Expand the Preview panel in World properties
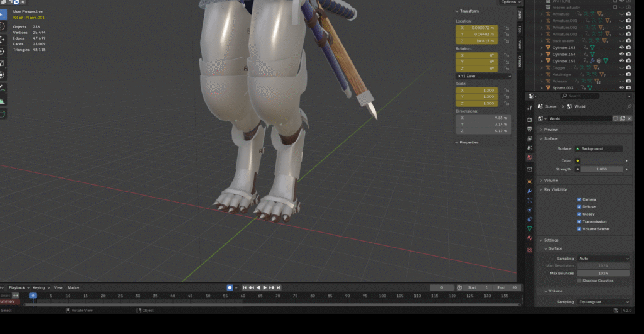 [551, 130]
